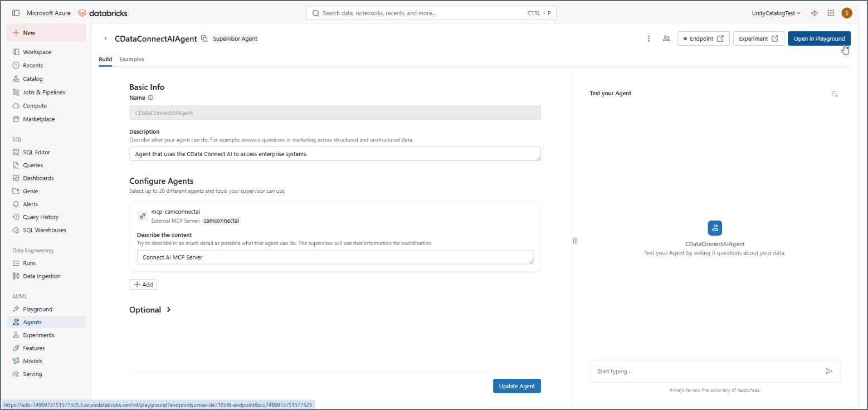Click the Workspace icon in sidebar

point(16,52)
